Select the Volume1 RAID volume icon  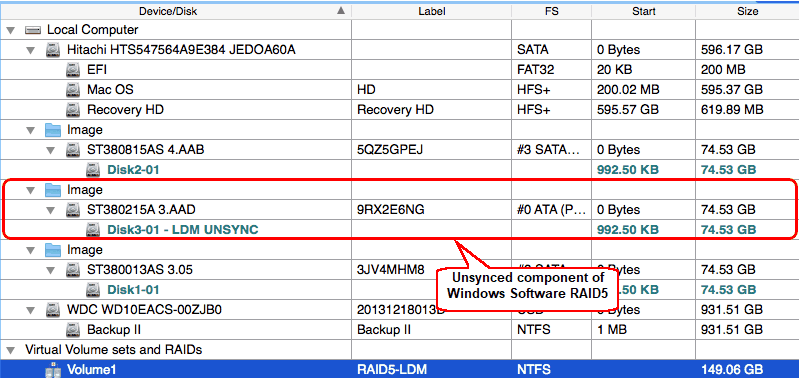click(x=53, y=370)
